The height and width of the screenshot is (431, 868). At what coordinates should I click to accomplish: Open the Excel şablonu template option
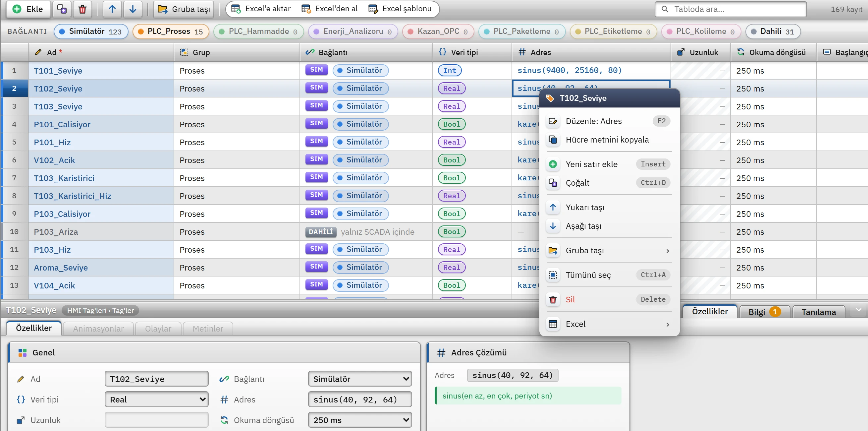point(400,9)
